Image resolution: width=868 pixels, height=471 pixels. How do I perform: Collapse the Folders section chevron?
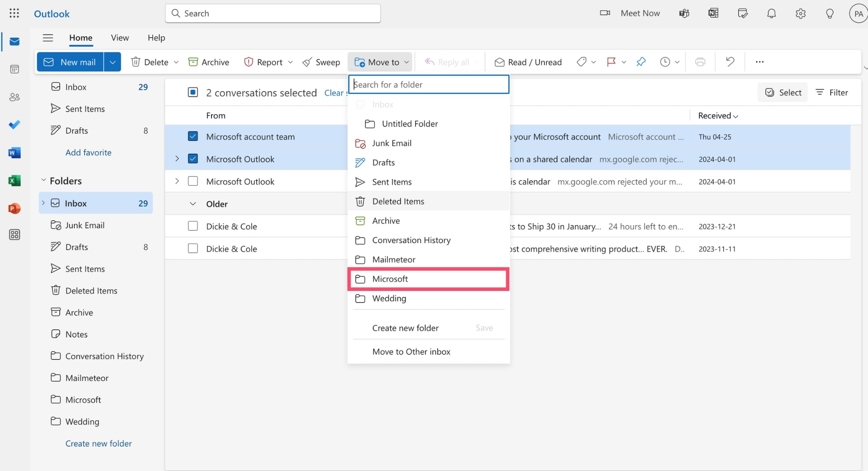pyautogui.click(x=43, y=180)
